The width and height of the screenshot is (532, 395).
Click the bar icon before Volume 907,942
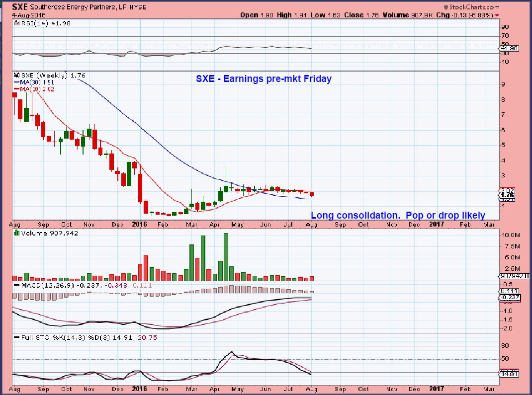click(16, 233)
